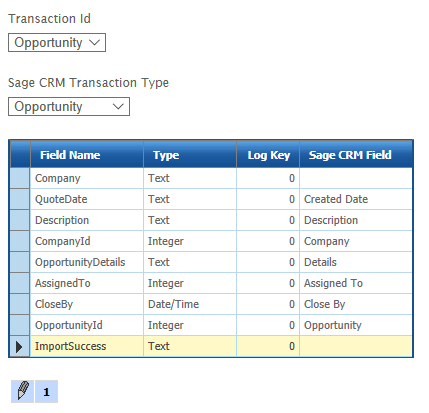Expand Sage CRM Transaction Type dropdown
429x413 pixels.
(x=69, y=107)
